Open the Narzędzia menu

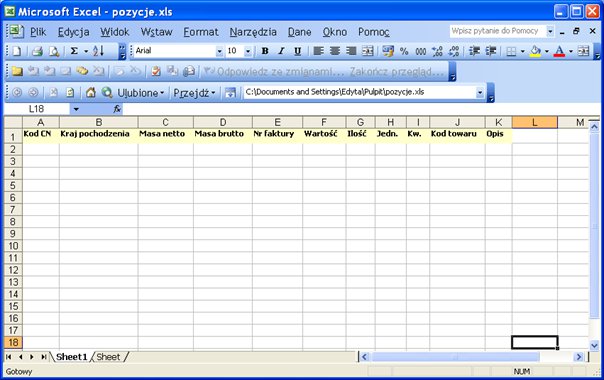253,32
